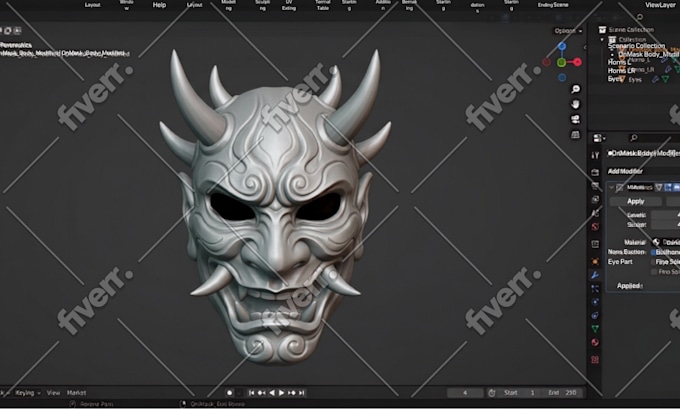Switch perspective with the grid view icon

coord(575,134)
